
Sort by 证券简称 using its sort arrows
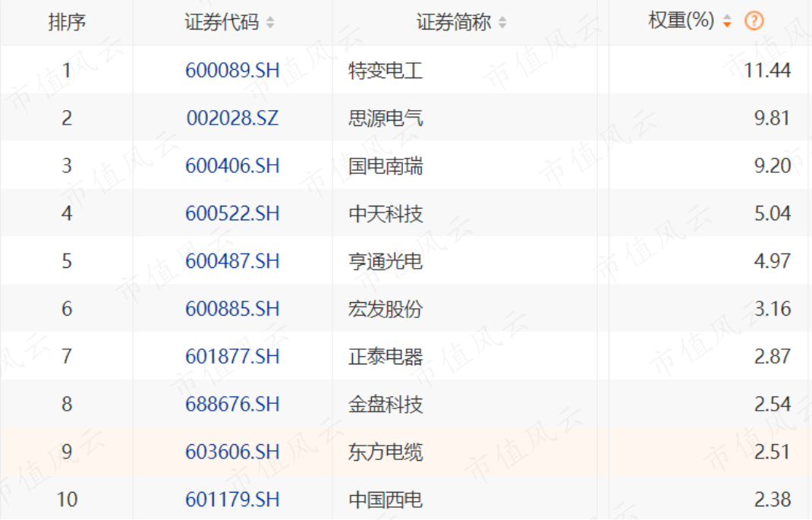point(502,22)
